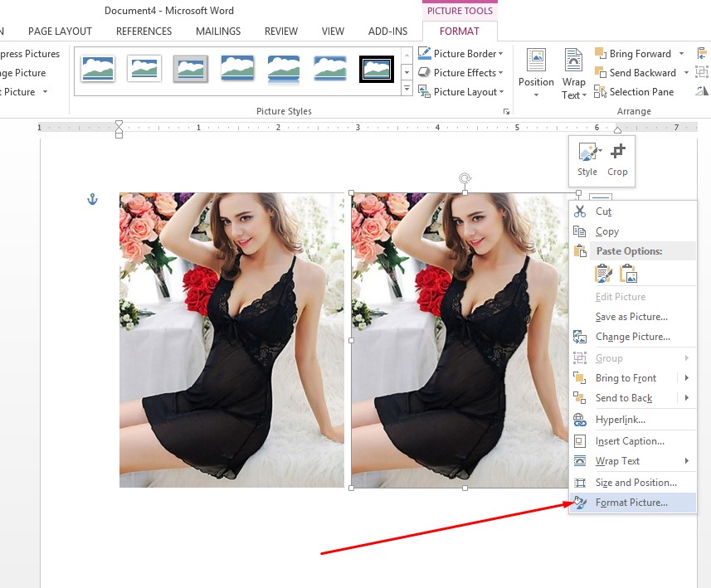Choose Size and Position from context menu
This screenshot has width=711, height=588.
(633, 483)
